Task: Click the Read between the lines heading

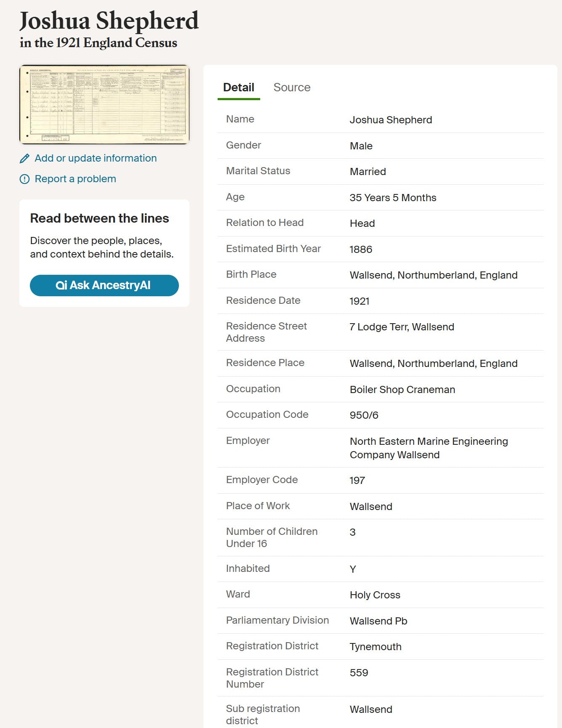Action: point(99,218)
